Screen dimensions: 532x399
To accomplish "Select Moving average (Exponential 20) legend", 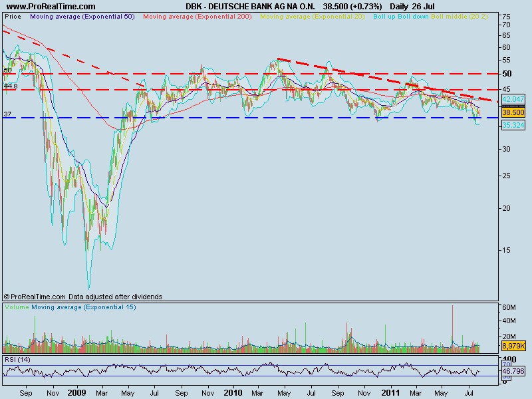I will tap(312, 16).
